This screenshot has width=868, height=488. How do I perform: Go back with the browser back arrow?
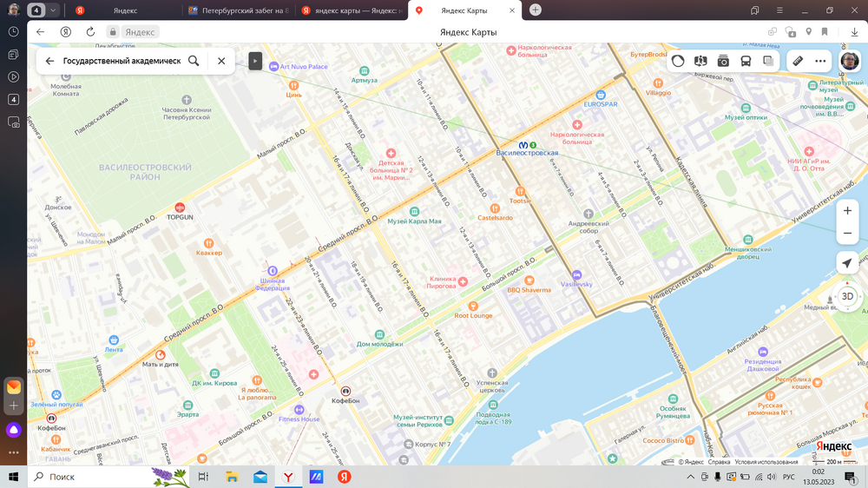[41, 32]
